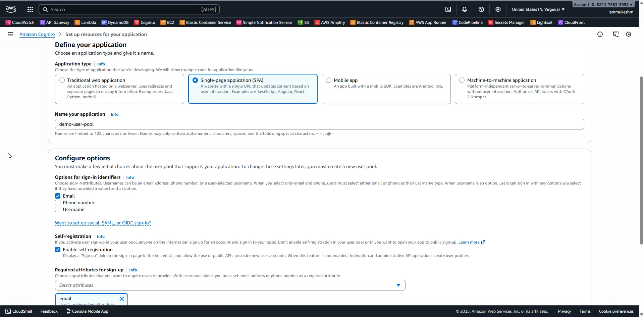
Task: Click the AWS home logo
Action: (10, 9)
